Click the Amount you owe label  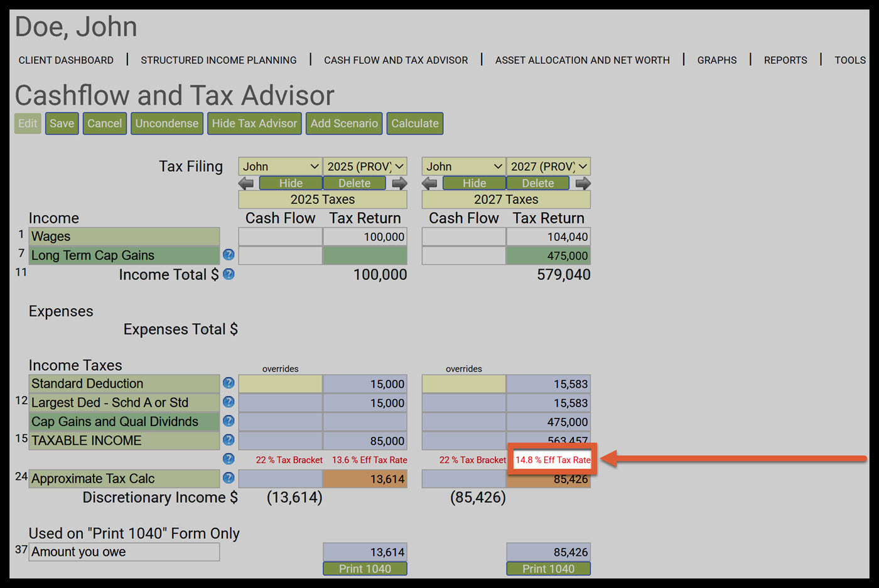click(x=124, y=552)
